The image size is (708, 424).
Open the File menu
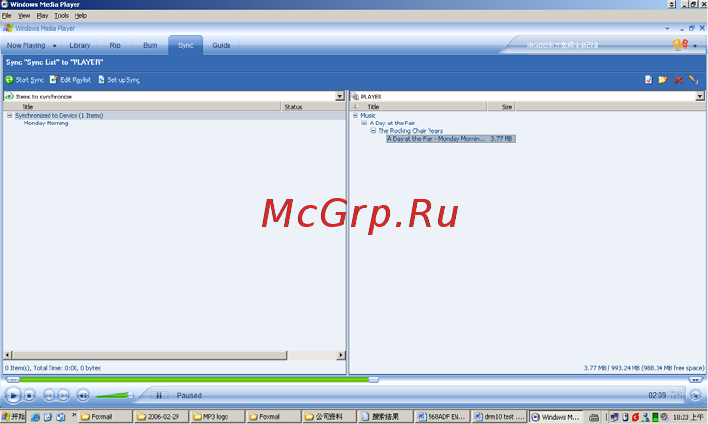point(6,15)
